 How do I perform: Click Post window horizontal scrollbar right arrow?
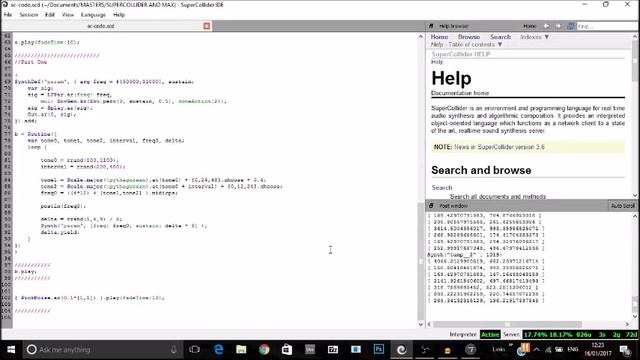(x=627, y=324)
